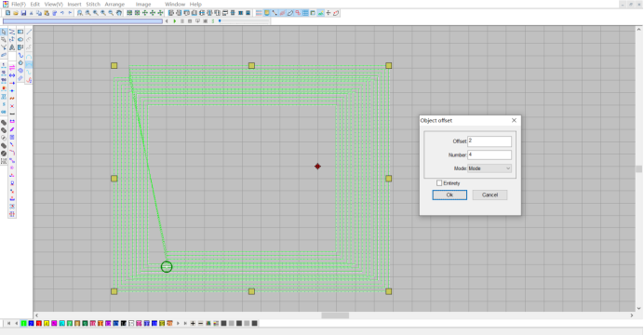This screenshot has width=644, height=335.
Task: Click the grid display toolbar icon
Action: [305, 13]
